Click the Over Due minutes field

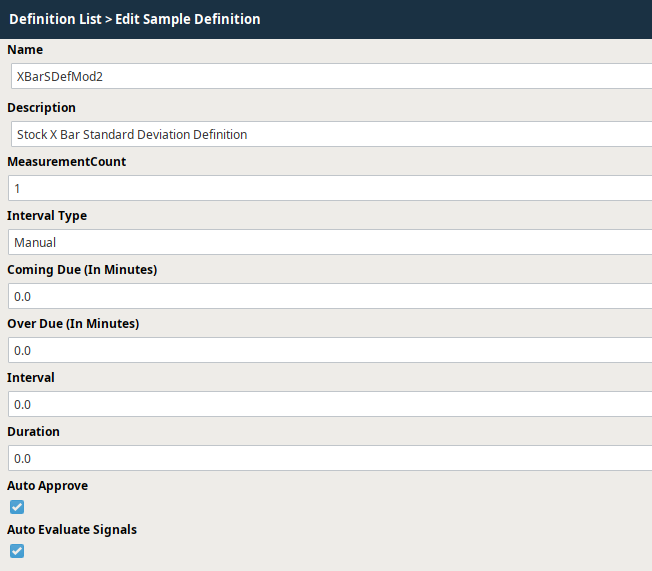329,350
